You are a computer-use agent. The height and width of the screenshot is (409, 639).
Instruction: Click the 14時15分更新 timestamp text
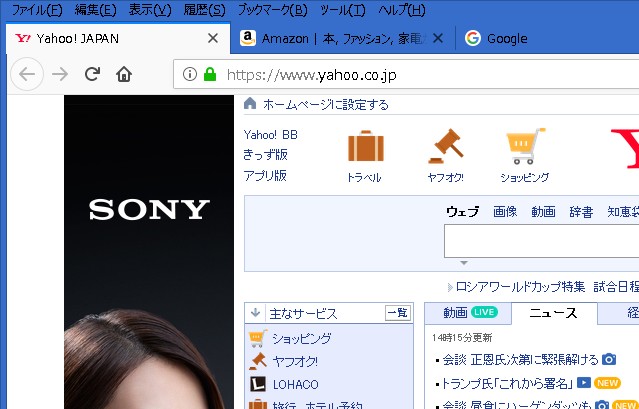pyautogui.click(x=462, y=338)
